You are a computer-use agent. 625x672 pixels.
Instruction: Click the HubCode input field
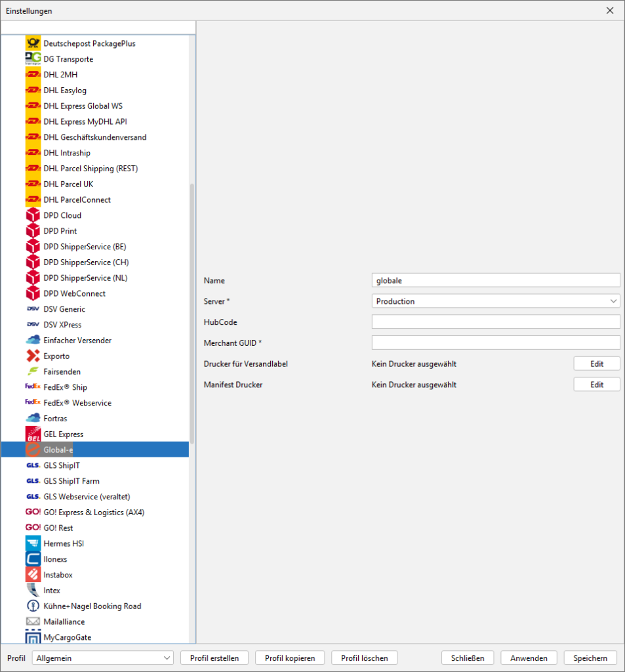(x=496, y=322)
